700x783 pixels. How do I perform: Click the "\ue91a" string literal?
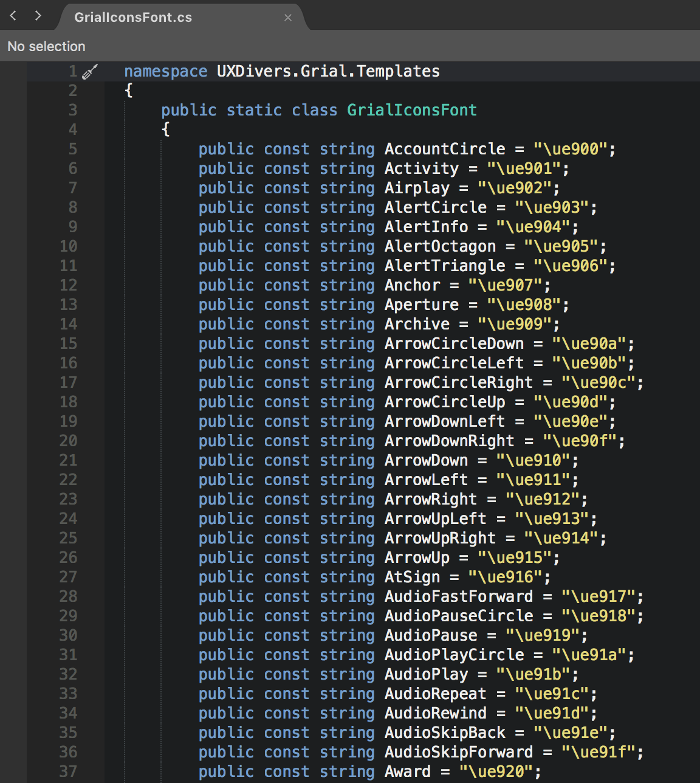pos(589,655)
